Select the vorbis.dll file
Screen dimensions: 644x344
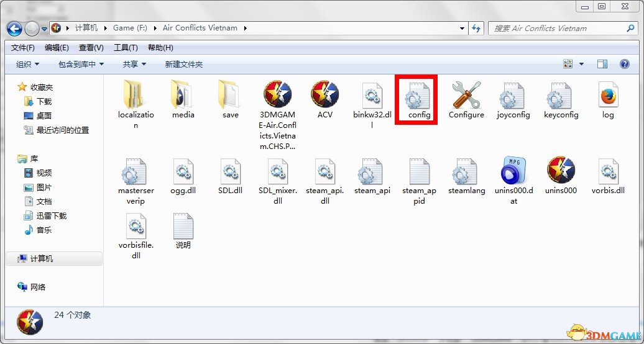[x=608, y=176]
